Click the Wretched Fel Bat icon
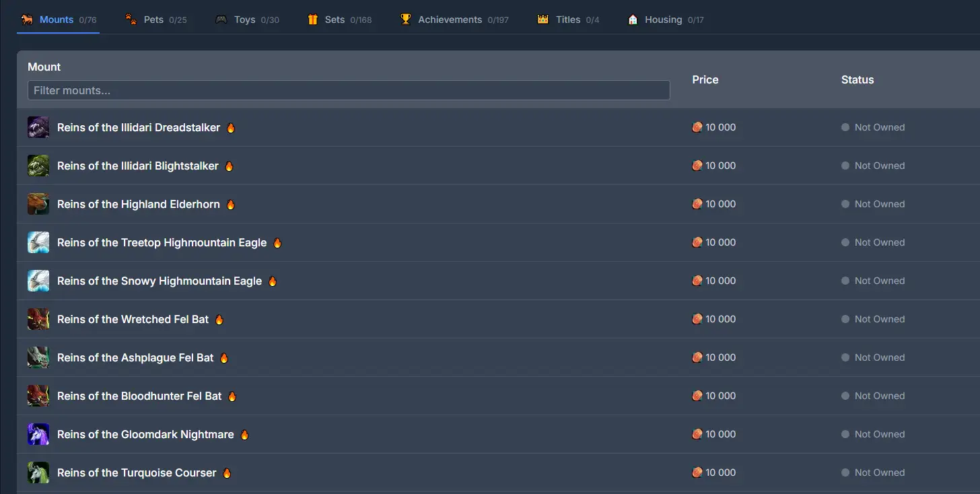The width and height of the screenshot is (980, 494). click(x=38, y=319)
